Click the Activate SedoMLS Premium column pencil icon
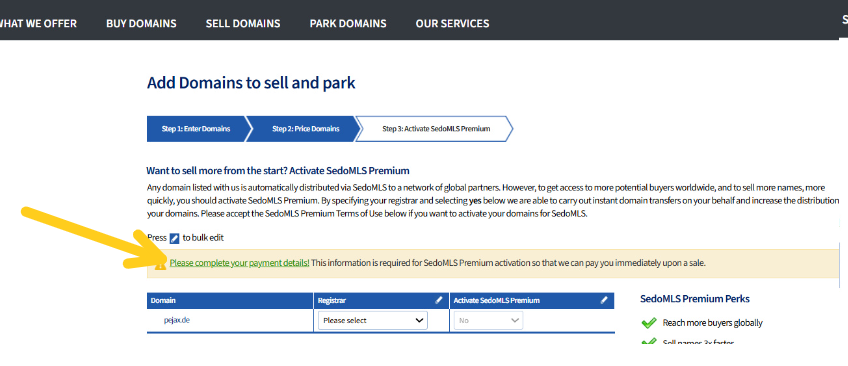The width and height of the screenshot is (848, 366). coord(604,300)
